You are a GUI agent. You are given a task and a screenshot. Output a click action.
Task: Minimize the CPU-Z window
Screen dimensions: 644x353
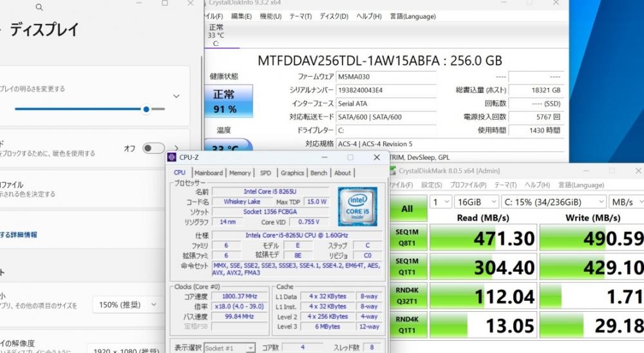[325, 157]
